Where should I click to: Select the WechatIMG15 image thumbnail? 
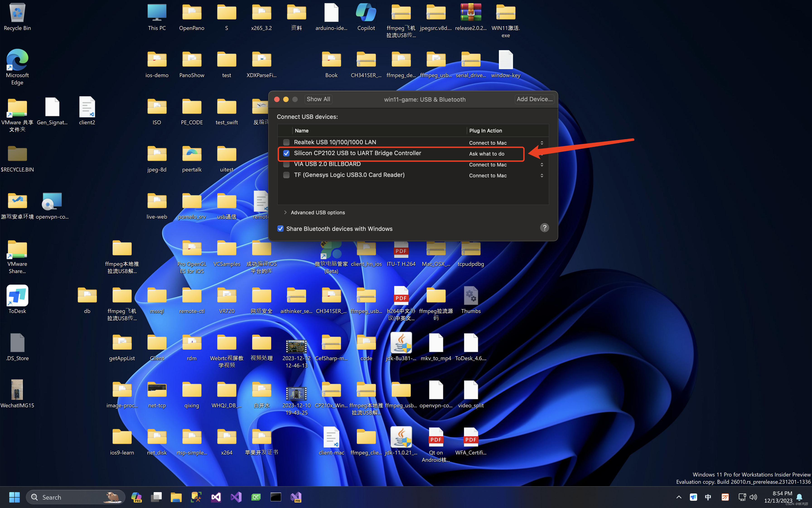tap(17, 394)
